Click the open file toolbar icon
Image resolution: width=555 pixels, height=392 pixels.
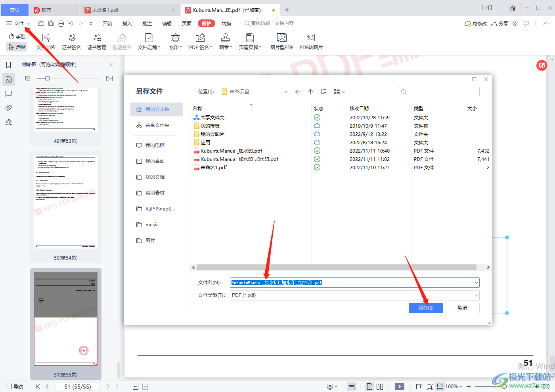click(41, 23)
